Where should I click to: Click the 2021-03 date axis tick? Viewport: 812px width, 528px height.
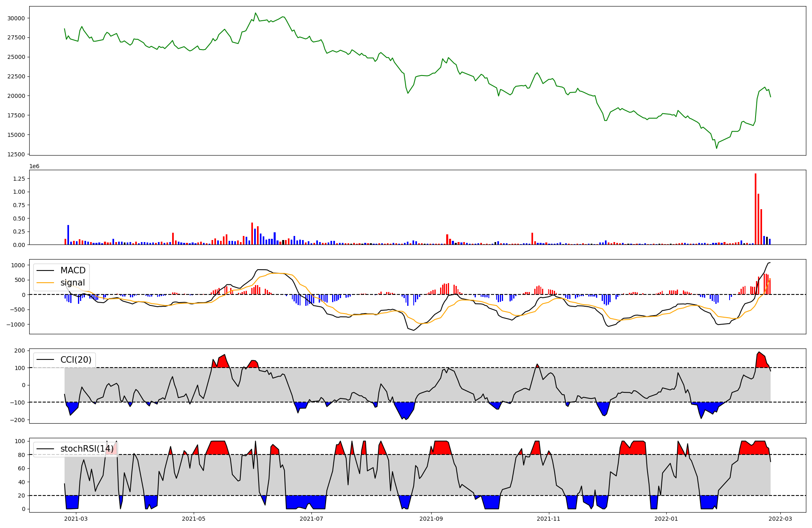click(x=76, y=519)
